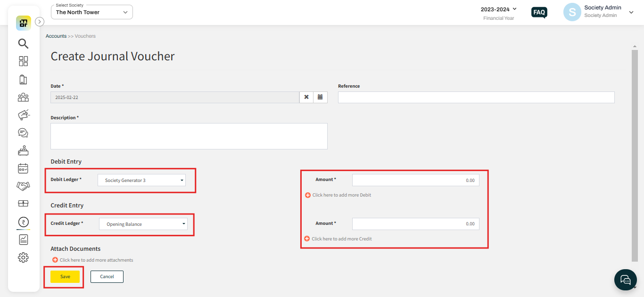This screenshot has width=644, height=297.
Task: Open the dashboard grid icon in sidebar
Action: (x=23, y=61)
